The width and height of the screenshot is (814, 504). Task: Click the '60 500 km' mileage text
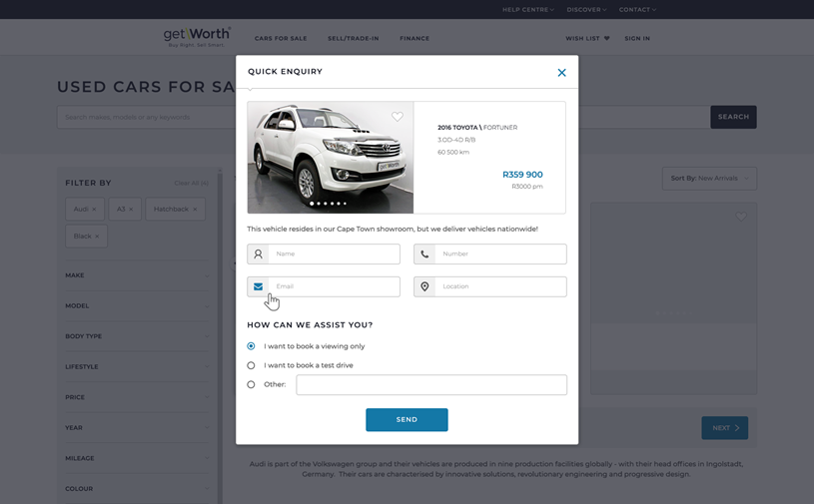[453, 153]
